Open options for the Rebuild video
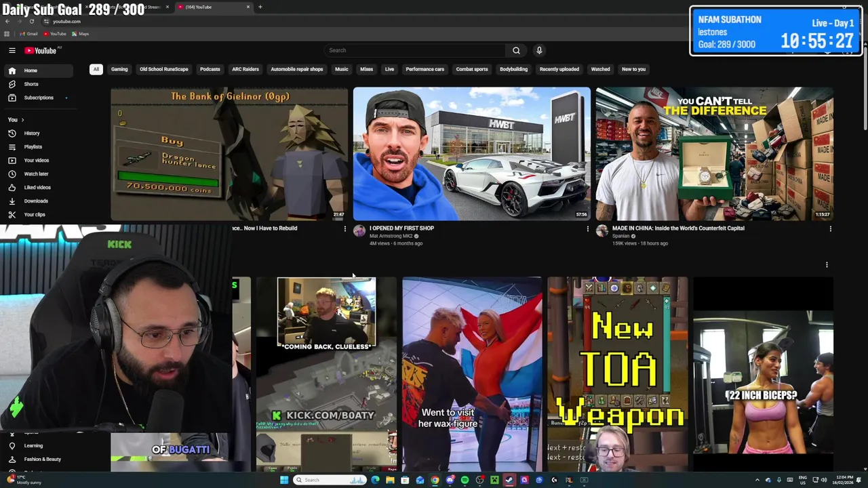 [x=345, y=229]
